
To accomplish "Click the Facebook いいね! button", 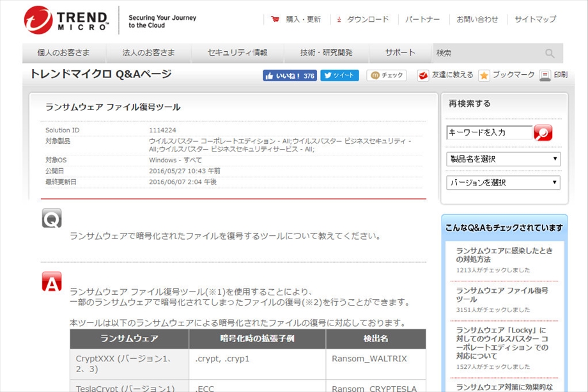I will pos(290,75).
